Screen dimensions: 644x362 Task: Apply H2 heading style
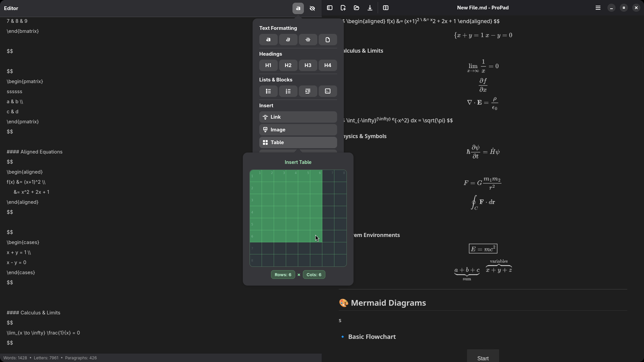coord(288,65)
